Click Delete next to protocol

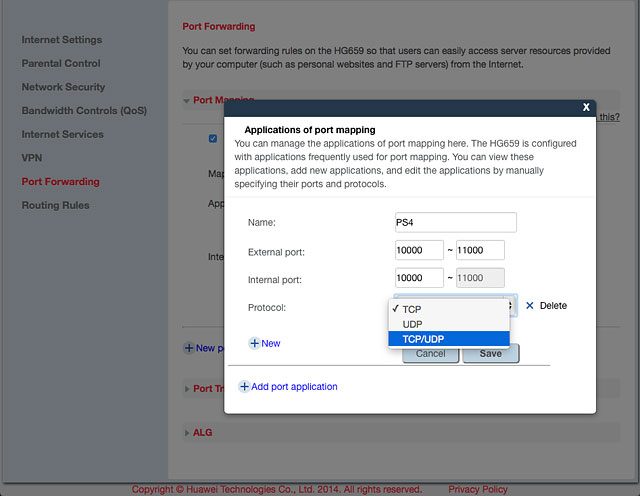tap(553, 306)
